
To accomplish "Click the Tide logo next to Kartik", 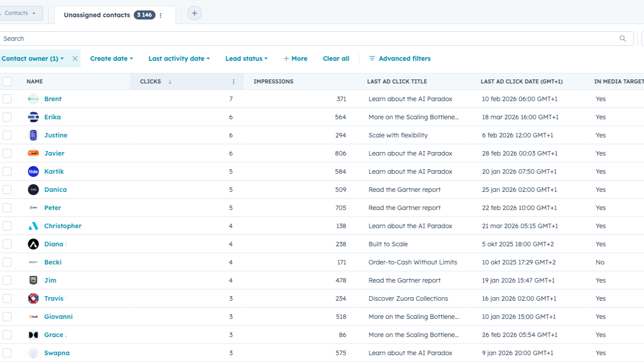I will click(33, 171).
